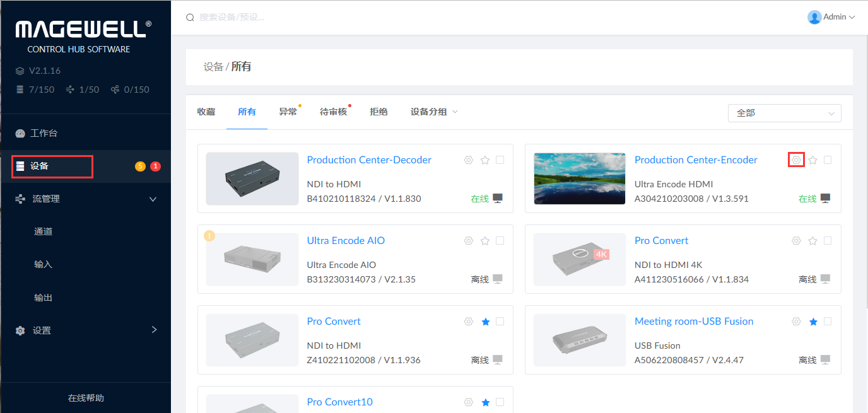868x413 pixels.
Task: Switch to the 收藏 tab
Action: (x=206, y=112)
